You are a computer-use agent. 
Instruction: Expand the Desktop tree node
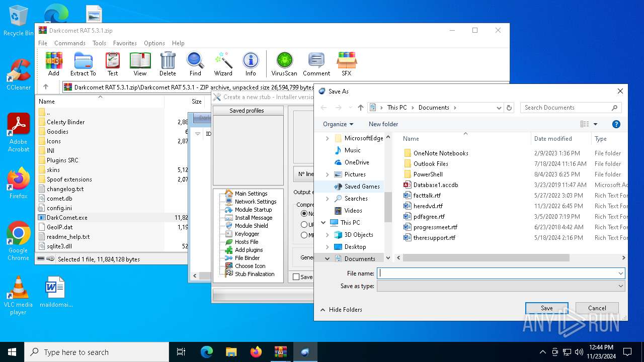328,247
